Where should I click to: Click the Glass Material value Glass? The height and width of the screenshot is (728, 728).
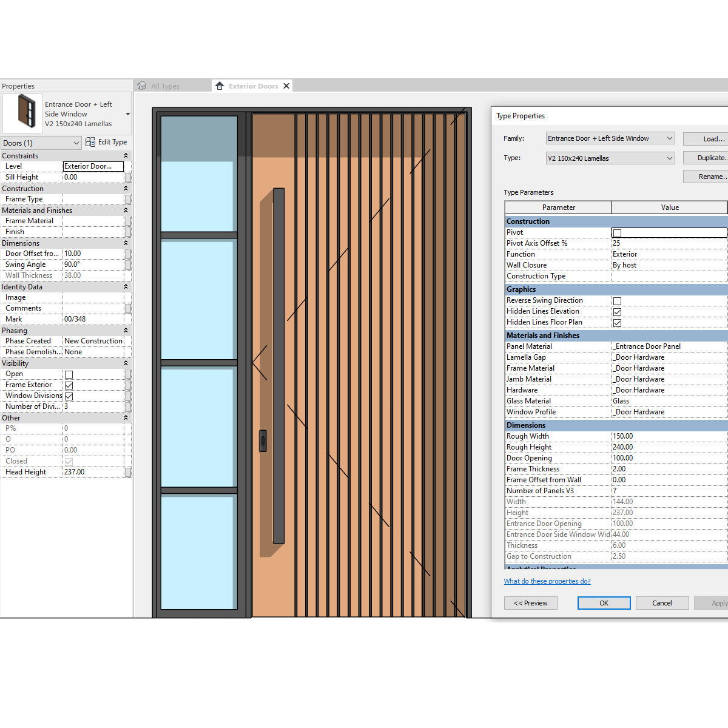669,401
